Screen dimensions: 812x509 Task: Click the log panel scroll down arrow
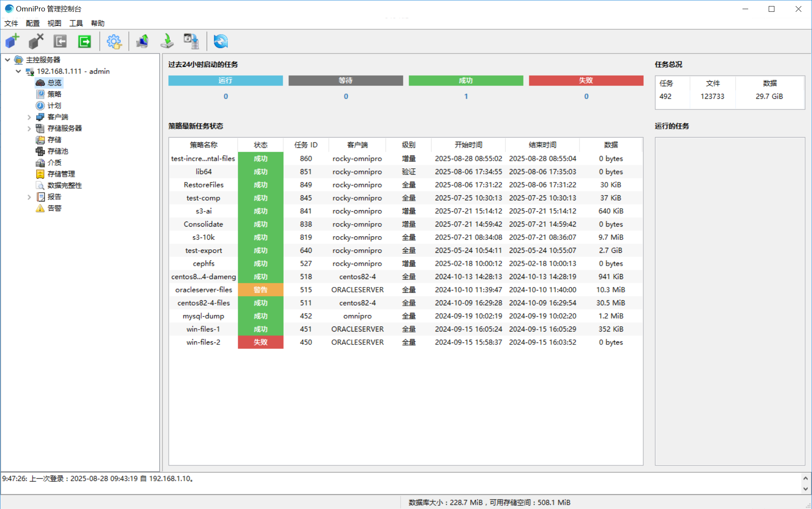(805, 489)
